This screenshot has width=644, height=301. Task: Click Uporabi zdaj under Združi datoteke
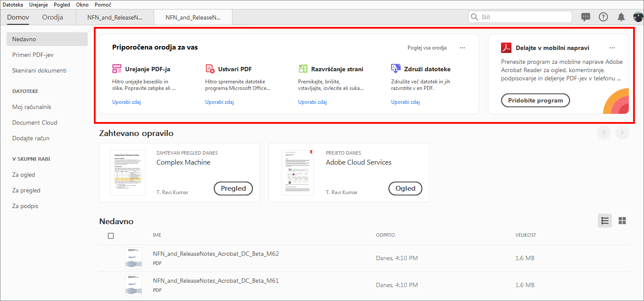[x=405, y=102]
